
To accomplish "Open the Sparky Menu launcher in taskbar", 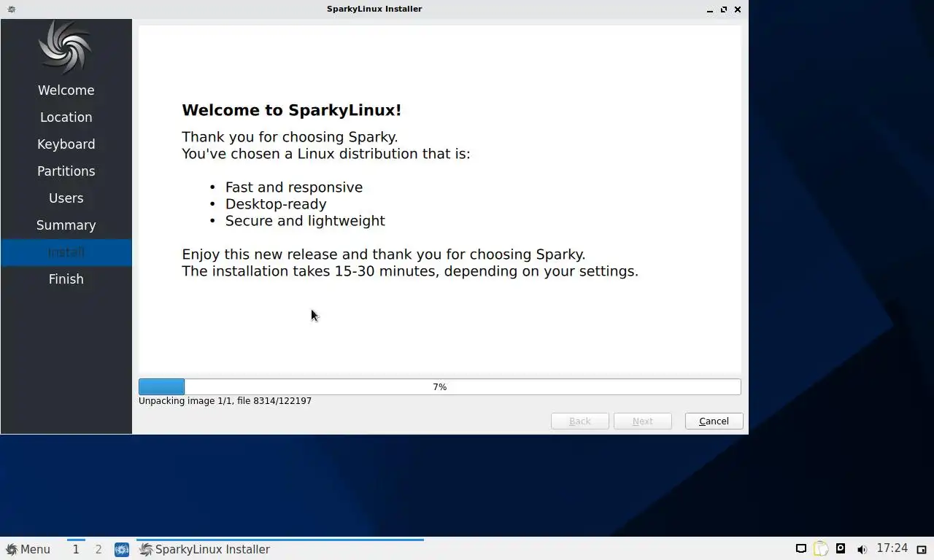I will [28, 549].
